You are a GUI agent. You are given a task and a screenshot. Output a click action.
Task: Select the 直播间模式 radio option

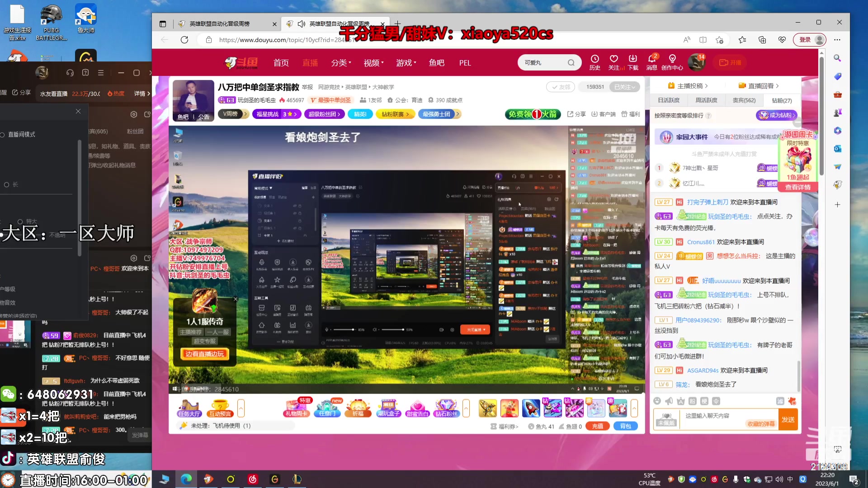point(3,135)
